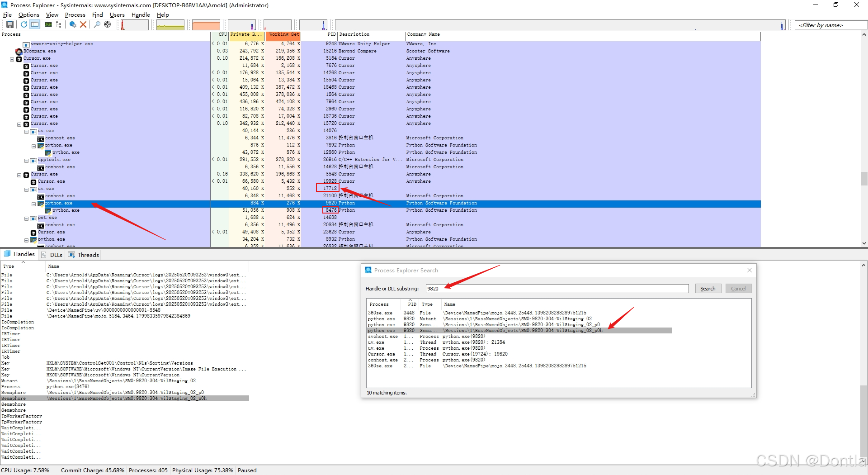Sort by the Private Bytes column header
This screenshot has width=868, height=475.
pyautogui.click(x=247, y=34)
